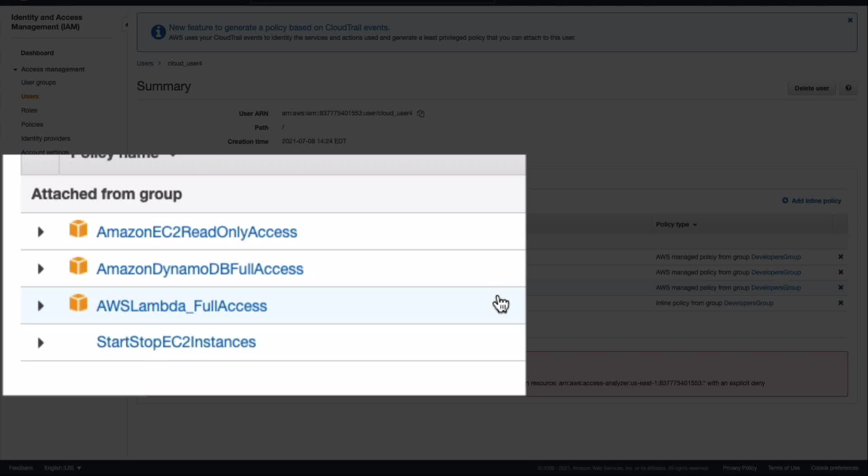
Task: Click the AmazonDynamoDBFullAccess policy cube icon
Action: 78,266
